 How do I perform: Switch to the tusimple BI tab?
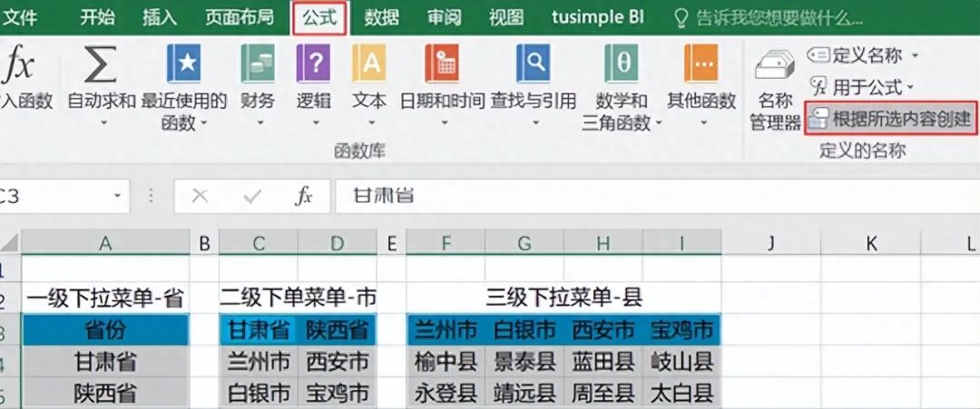click(598, 17)
